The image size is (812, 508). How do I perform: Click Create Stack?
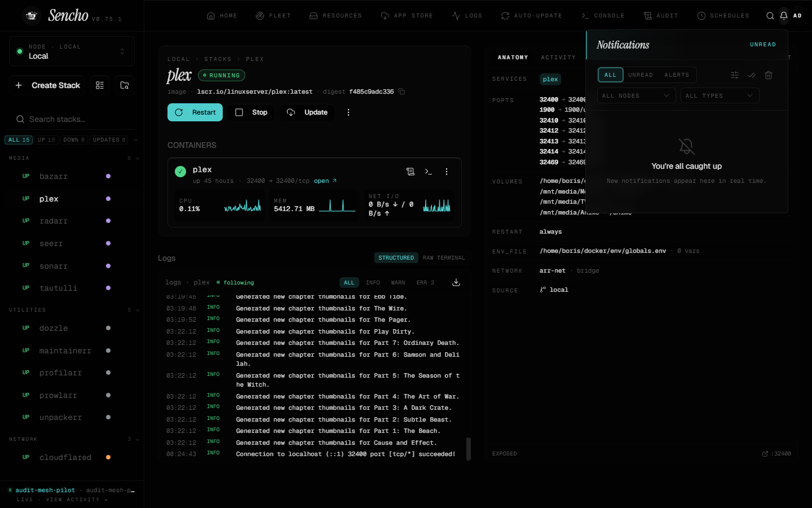(x=47, y=85)
